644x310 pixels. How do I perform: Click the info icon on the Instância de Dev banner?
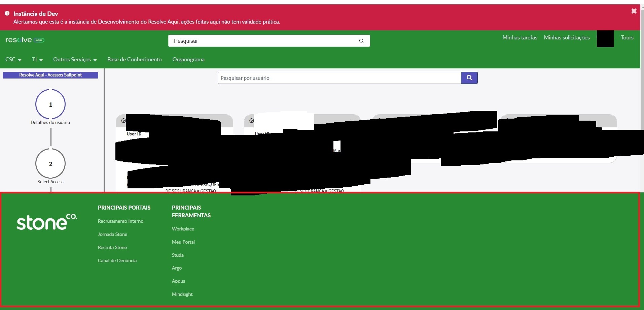click(x=7, y=13)
